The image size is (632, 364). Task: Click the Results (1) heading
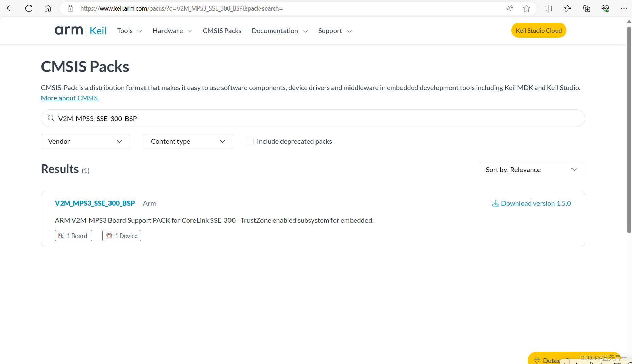coord(65,169)
